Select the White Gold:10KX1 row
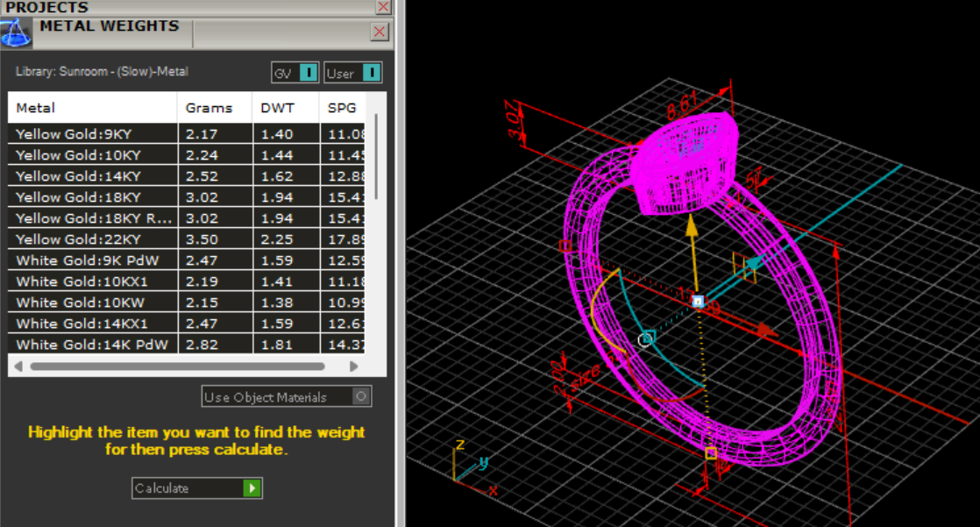 [x=186, y=282]
